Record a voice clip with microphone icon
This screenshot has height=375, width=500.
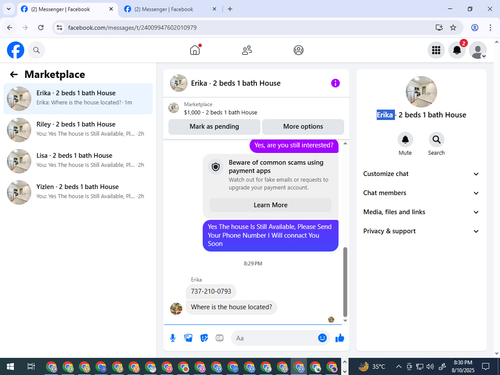pos(173,338)
